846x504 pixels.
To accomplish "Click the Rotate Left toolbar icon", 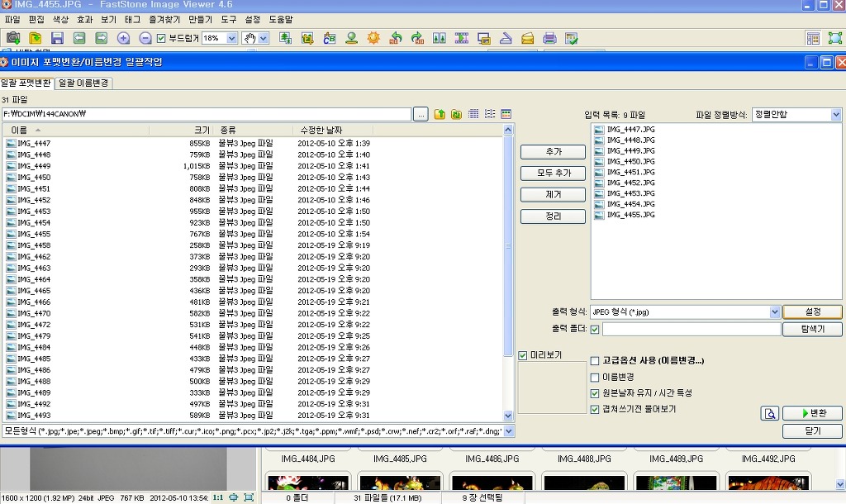I will click(396, 38).
